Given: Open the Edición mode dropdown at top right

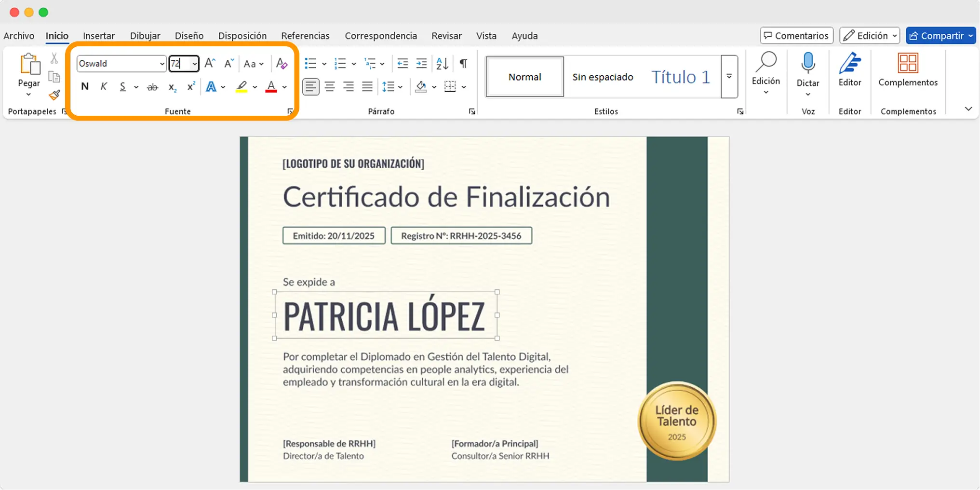Looking at the screenshot, I should tap(870, 36).
